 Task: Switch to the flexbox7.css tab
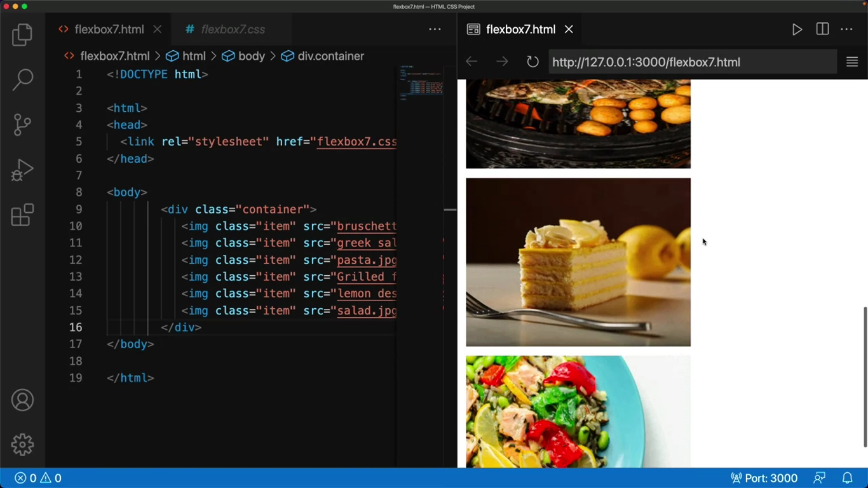coord(233,29)
